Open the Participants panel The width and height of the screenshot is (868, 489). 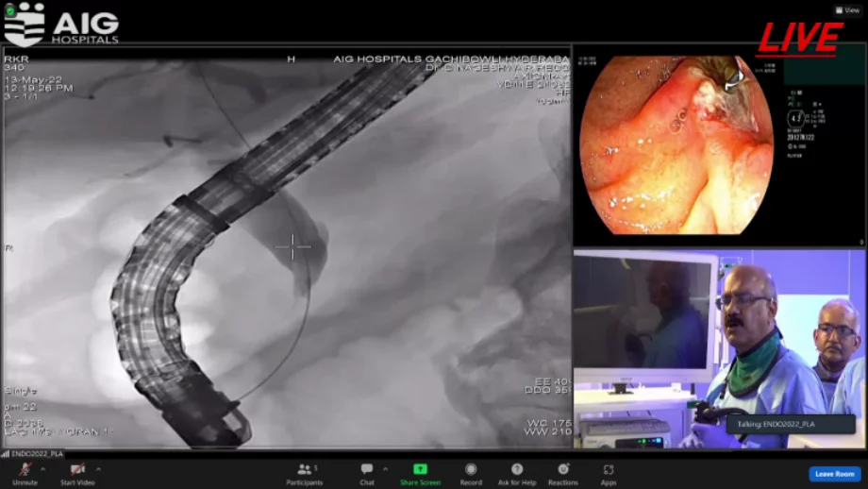click(x=304, y=472)
